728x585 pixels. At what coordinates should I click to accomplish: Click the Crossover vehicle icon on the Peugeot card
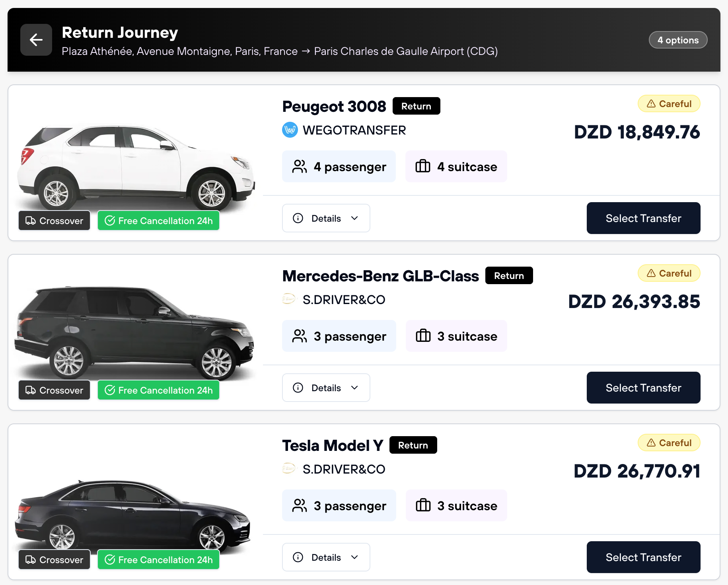31,220
